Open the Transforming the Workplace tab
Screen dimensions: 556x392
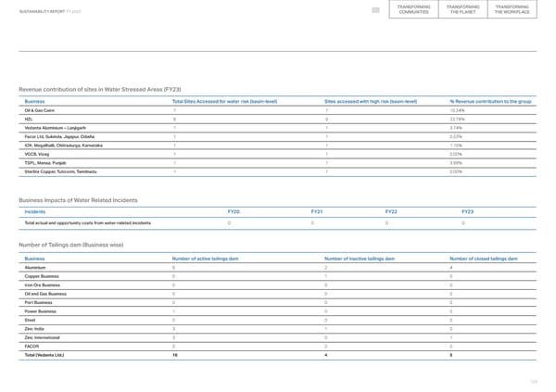click(x=512, y=9)
